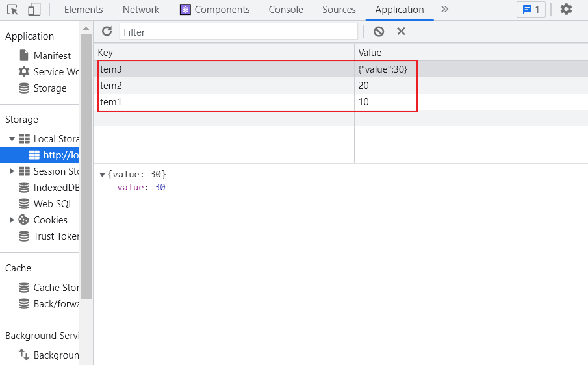Refresh the storage table
Viewport: 588px width, 365px height.
[107, 31]
